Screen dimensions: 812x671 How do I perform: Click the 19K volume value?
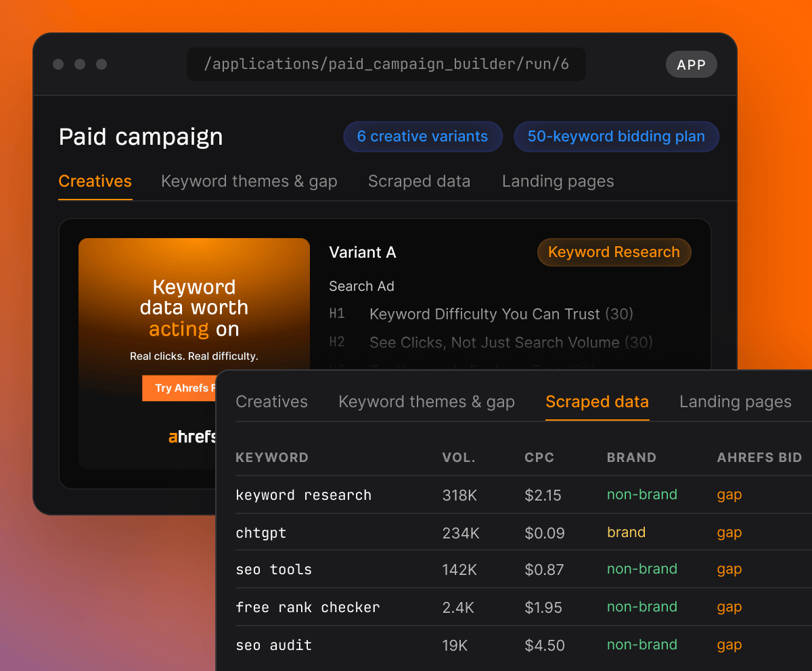(455, 646)
